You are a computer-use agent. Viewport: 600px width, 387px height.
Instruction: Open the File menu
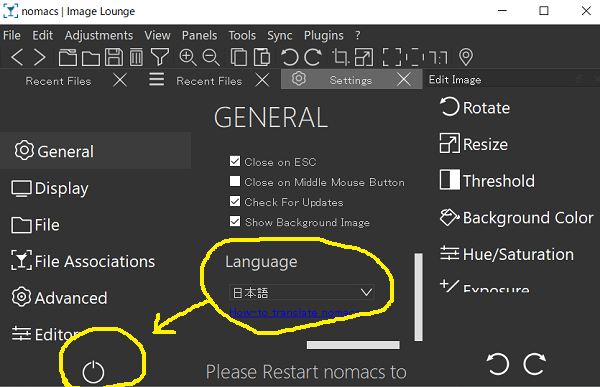click(x=12, y=36)
